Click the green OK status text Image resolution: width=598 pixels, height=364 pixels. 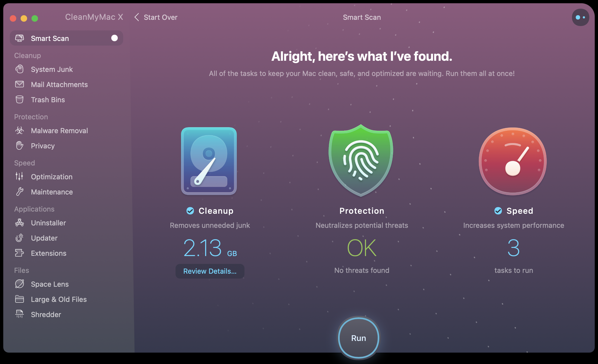pyautogui.click(x=362, y=248)
